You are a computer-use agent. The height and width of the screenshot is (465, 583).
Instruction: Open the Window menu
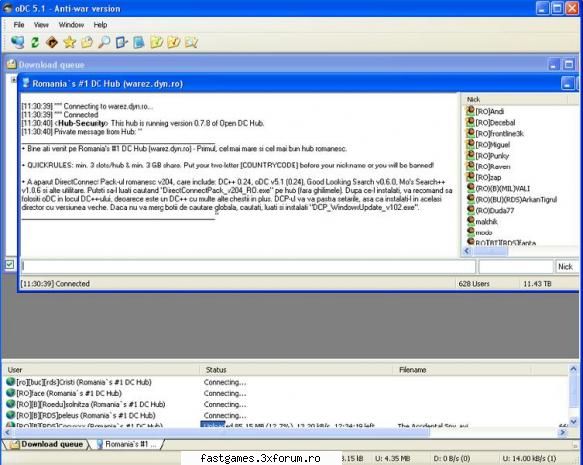(71, 25)
